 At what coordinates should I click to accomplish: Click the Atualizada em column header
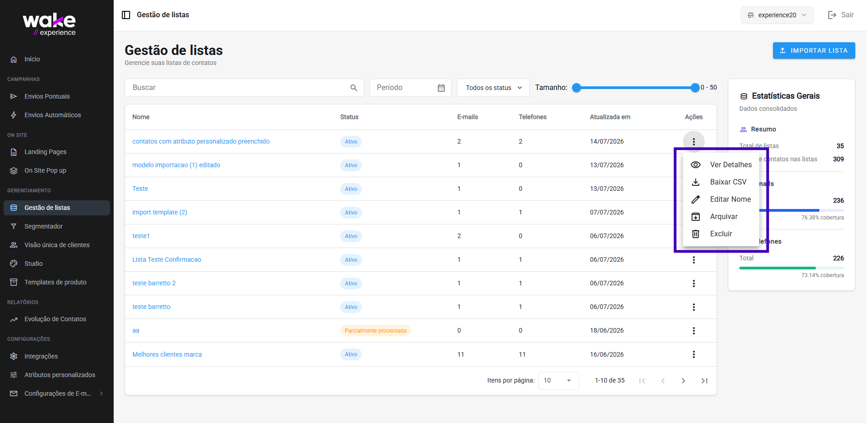pyautogui.click(x=610, y=117)
